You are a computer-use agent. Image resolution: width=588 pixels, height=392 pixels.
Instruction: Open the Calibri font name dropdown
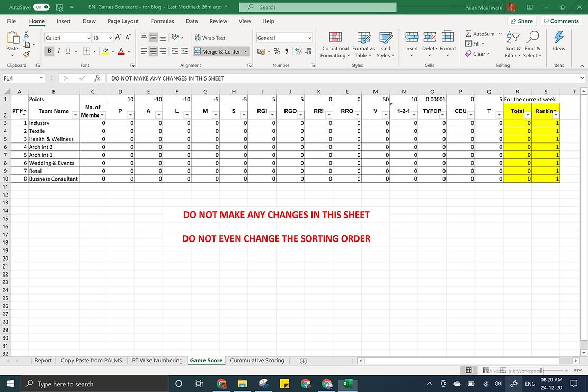88,38
